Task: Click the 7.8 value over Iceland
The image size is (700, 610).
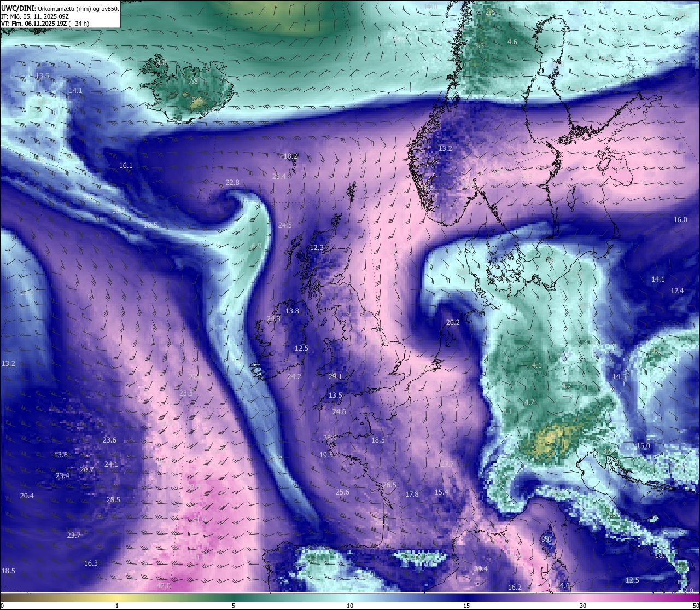Action: (x=193, y=81)
